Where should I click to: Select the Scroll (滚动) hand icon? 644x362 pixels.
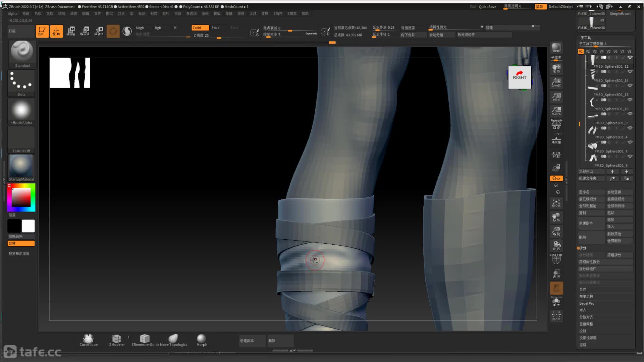tap(556, 68)
